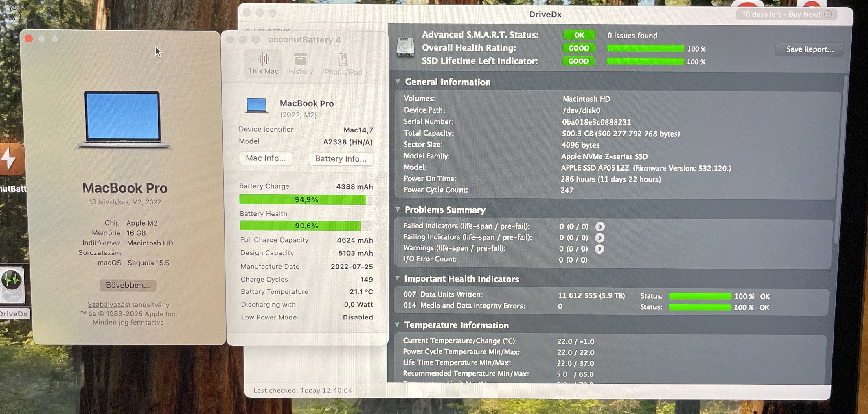Click the hard drive icon in DriveDx header
Screen dimensions: 868x414
point(405,47)
